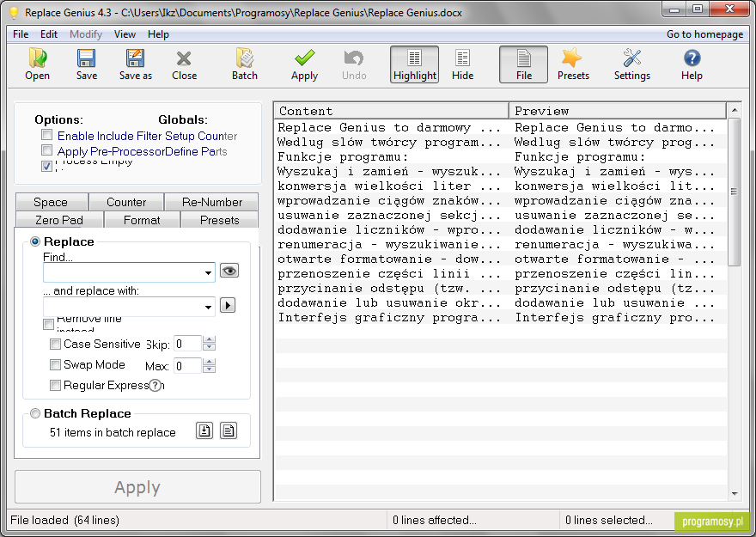Increase the Max value with up arrow
Image resolution: width=756 pixels, height=537 pixels.
click(x=209, y=362)
